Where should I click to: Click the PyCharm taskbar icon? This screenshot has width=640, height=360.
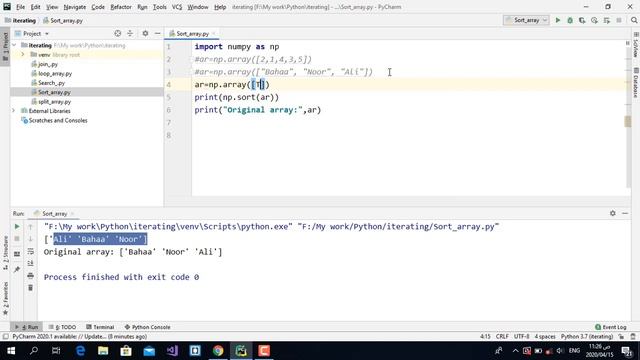tap(241, 351)
